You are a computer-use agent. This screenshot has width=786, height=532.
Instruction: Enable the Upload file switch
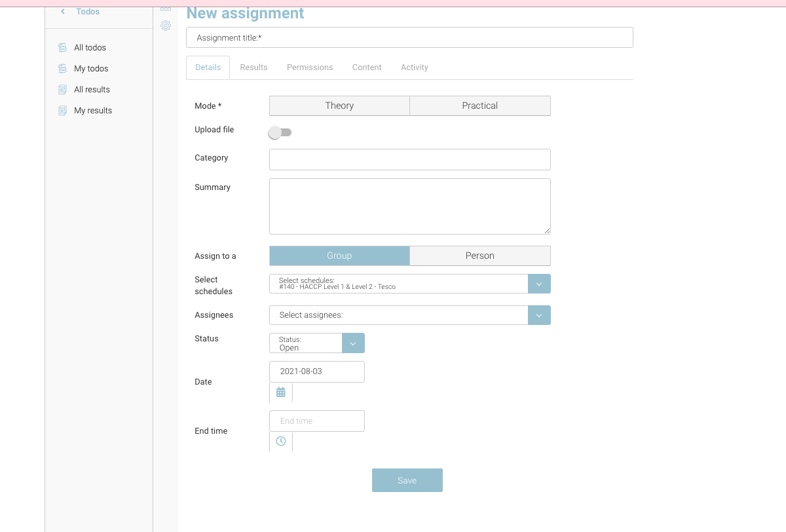pos(280,133)
